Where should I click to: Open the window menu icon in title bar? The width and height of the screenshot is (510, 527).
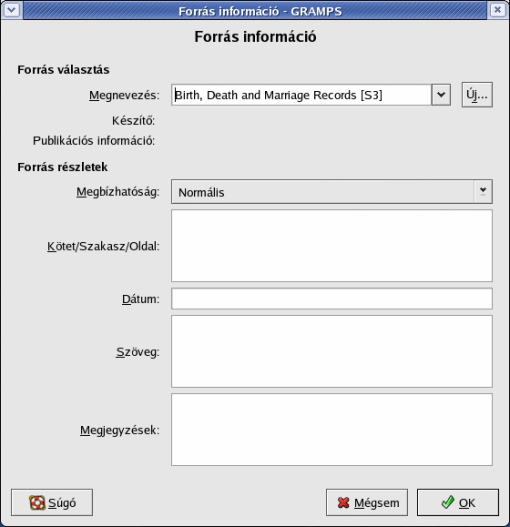[x=12, y=10]
